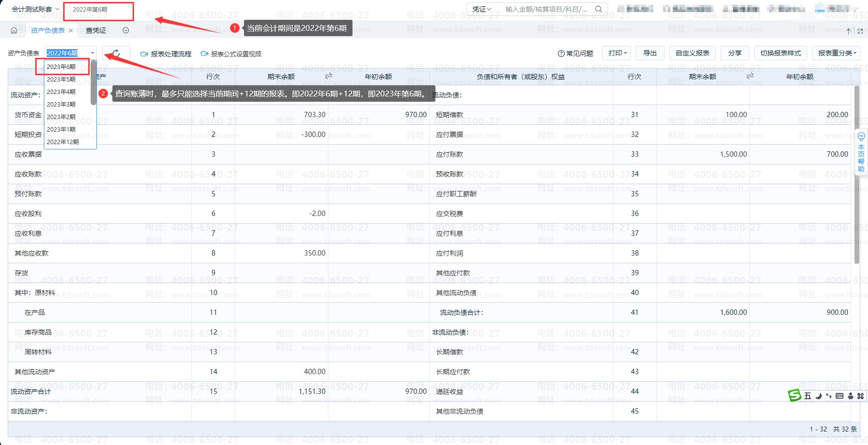Click the home icon tab
The width and height of the screenshot is (868, 445).
(14, 30)
